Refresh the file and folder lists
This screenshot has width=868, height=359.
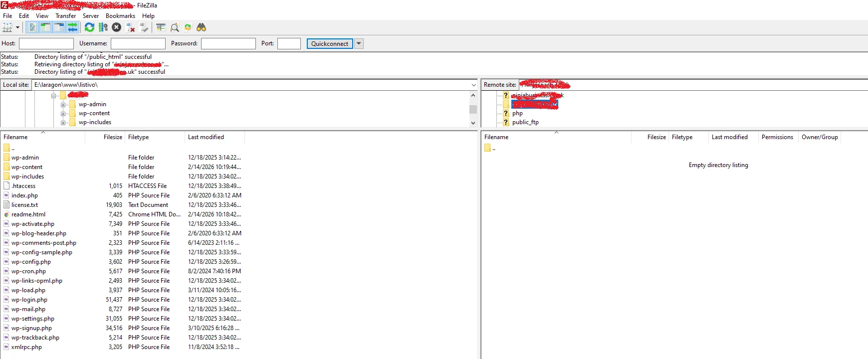click(x=90, y=27)
